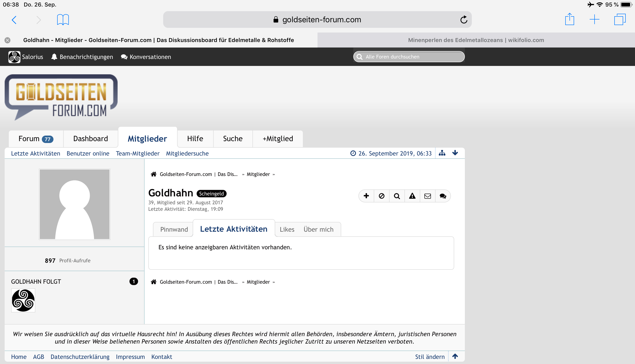Viewport: 635px width, 364px height.
Task: Switch to the Pinnwand tab
Action: click(x=174, y=229)
